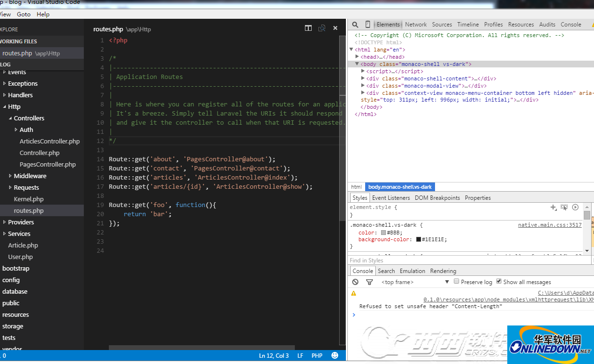Select the Properties sidebar tab
The image size is (594, 364).
(477, 198)
